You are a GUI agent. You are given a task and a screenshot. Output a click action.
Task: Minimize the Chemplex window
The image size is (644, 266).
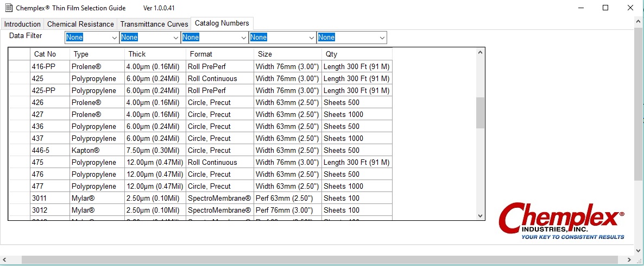pyautogui.click(x=581, y=8)
